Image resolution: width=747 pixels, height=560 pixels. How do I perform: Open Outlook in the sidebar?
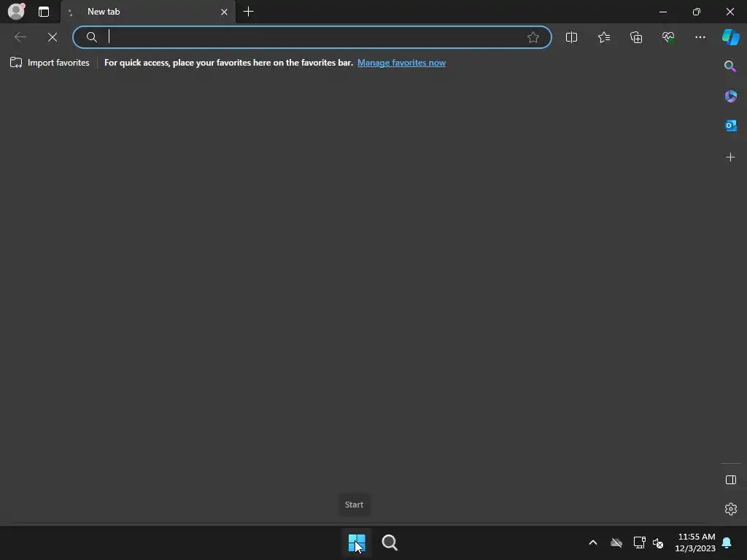coord(730,125)
